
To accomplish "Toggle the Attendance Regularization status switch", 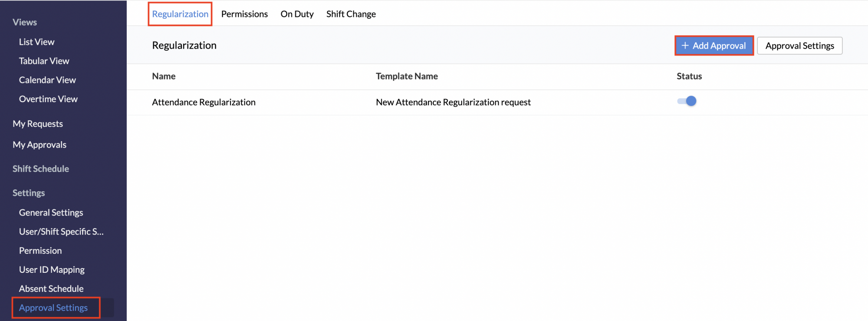I will coord(687,101).
